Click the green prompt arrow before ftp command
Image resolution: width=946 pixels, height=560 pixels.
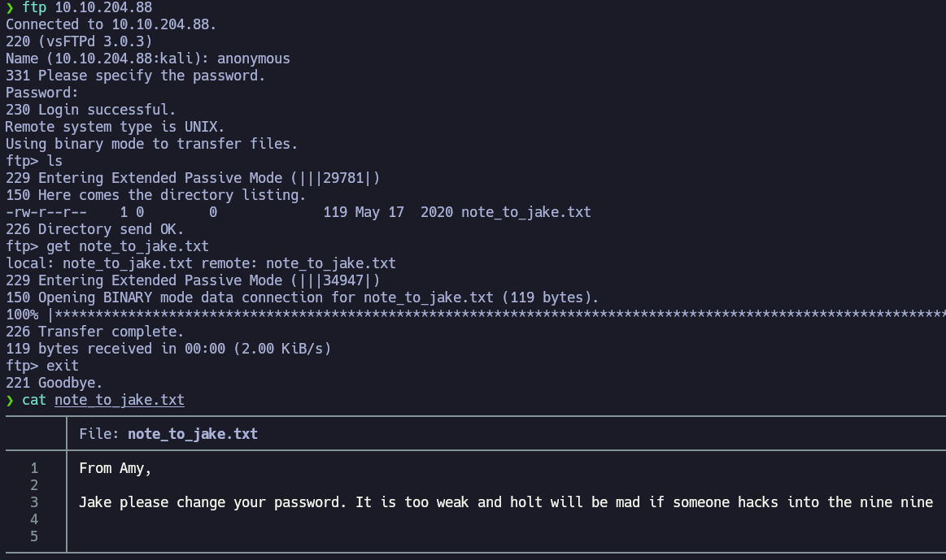[x=10, y=7]
